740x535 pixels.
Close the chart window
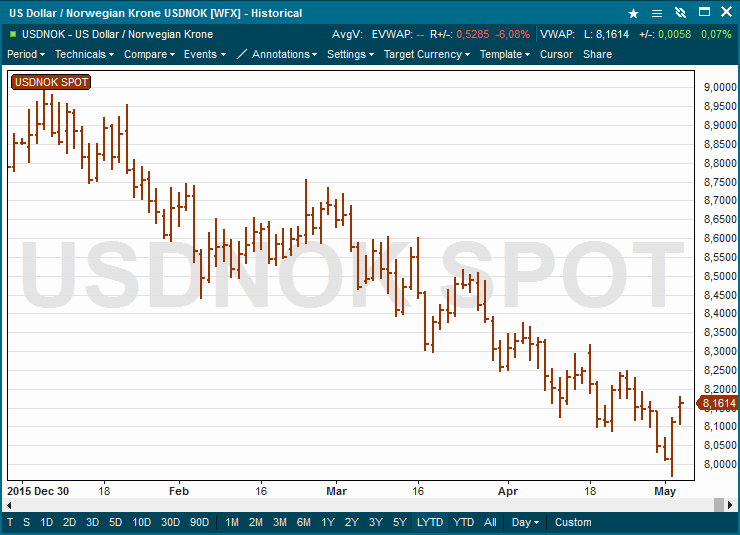727,12
